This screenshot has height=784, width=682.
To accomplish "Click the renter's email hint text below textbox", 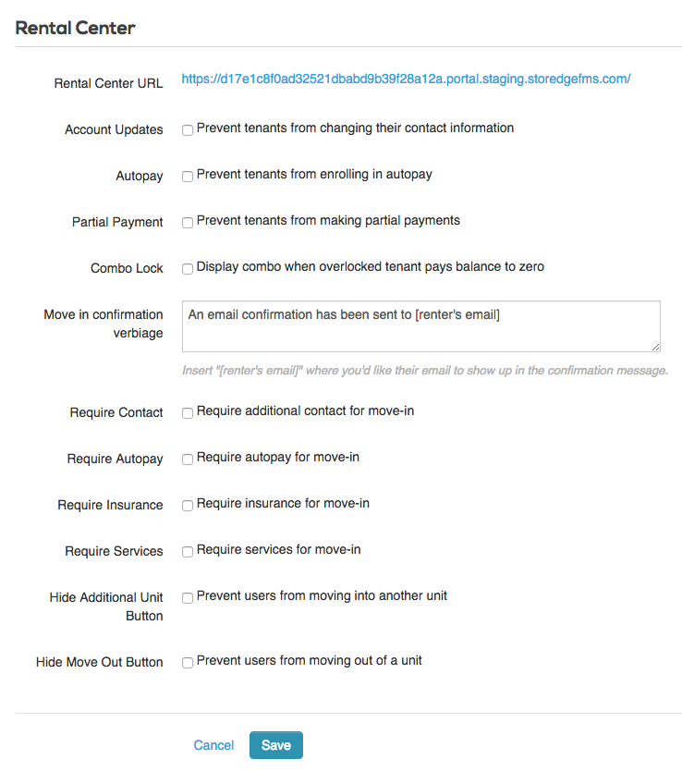I will point(425,371).
